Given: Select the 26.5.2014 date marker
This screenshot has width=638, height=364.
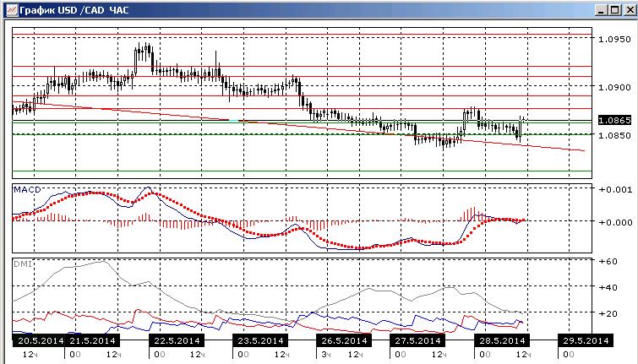Looking at the screenshot, I should [x=344, y=340].
